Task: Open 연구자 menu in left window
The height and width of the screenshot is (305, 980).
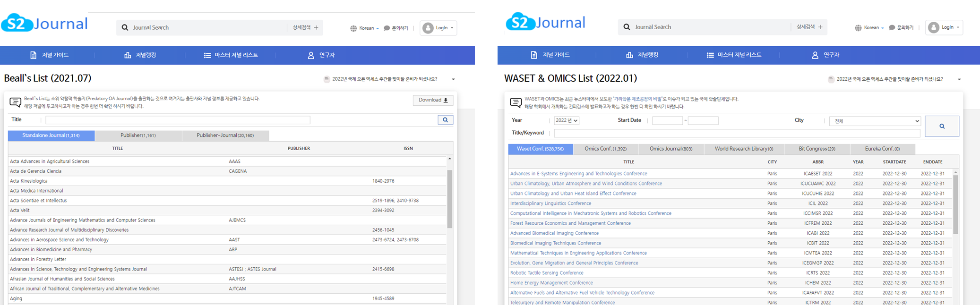Action: click(321, 55)
